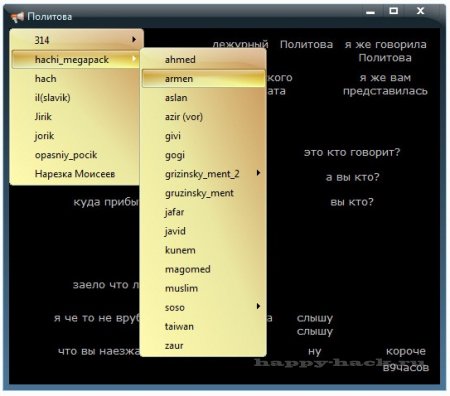The image size is (450, 396).
Task: Select hachi_megapack menu entry
Action: click(75, 60)
